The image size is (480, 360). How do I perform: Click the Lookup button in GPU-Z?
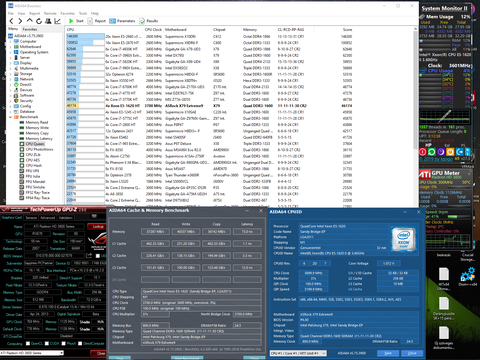click(97, 226)
